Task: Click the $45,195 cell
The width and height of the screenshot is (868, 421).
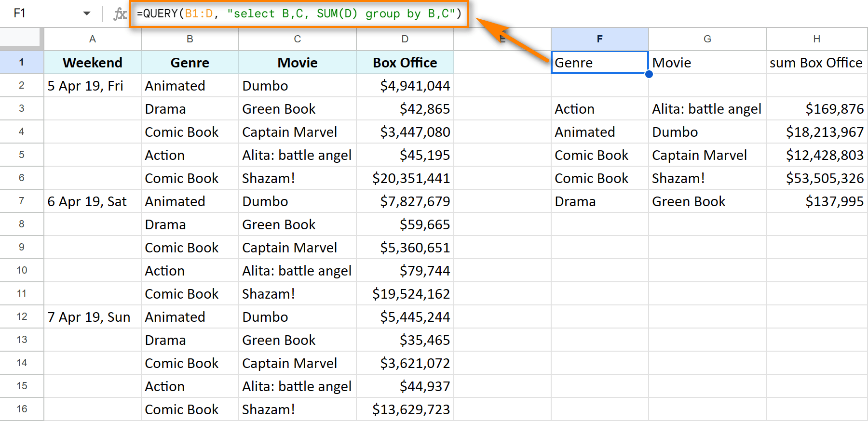Action: click(x=405, y=155)
